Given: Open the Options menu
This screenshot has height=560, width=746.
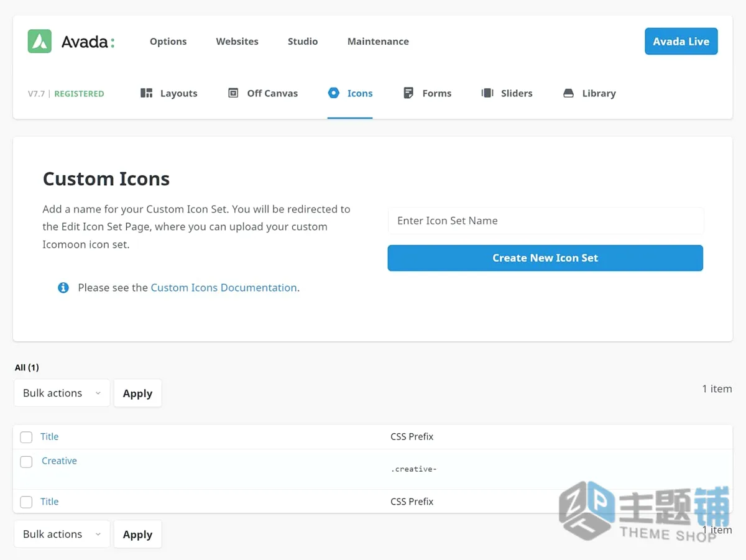Looking at the screenshot, I should (x=168, y=42).
